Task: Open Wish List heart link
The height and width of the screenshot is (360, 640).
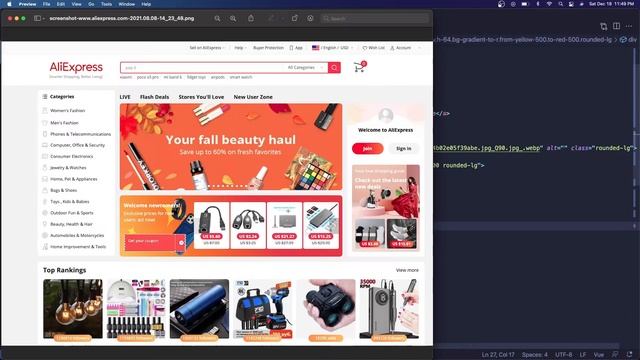Action: click(x=373, y=48)
